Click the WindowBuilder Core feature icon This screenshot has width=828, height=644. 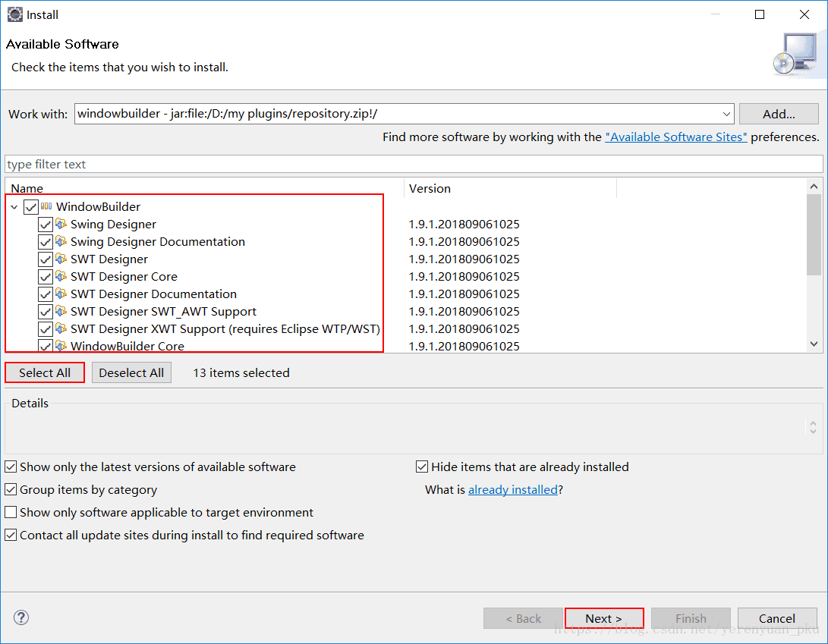coord(61,346)
